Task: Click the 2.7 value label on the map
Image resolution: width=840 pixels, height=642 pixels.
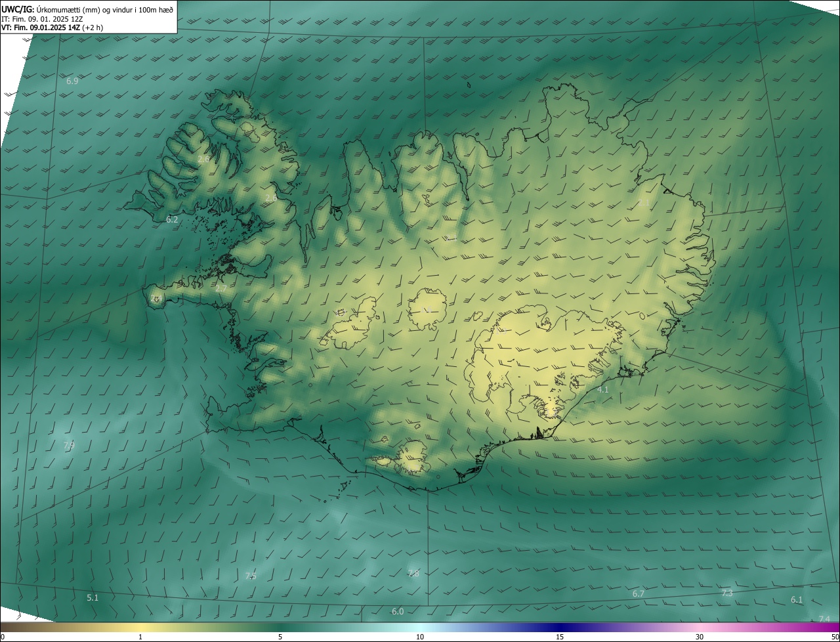Action: (221, 288)
